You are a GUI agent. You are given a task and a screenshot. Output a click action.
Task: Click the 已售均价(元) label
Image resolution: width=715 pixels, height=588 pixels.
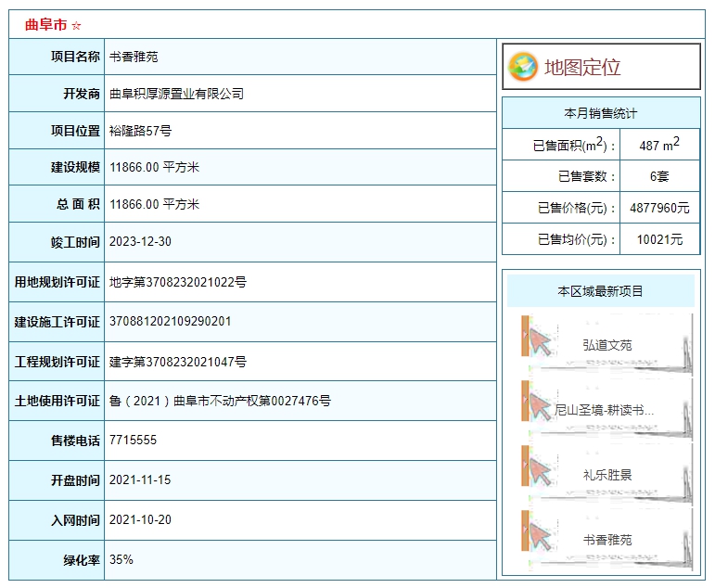click(x=577, y=239)
